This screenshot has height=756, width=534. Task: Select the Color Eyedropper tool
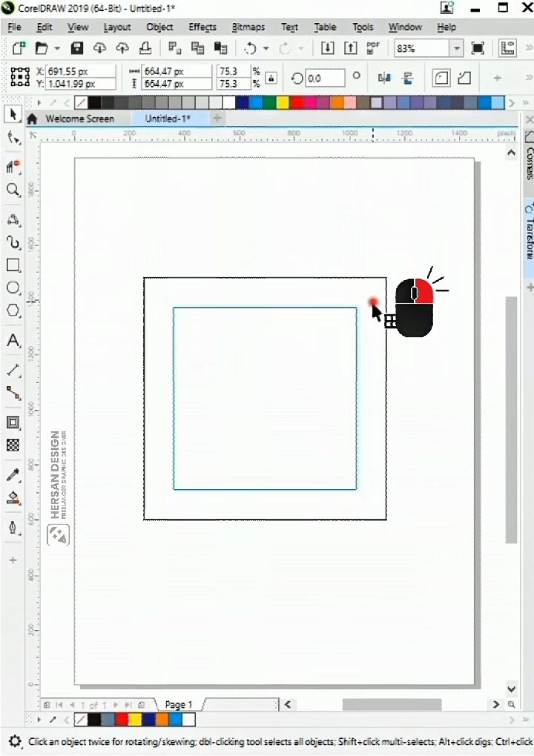click(13, 475)
